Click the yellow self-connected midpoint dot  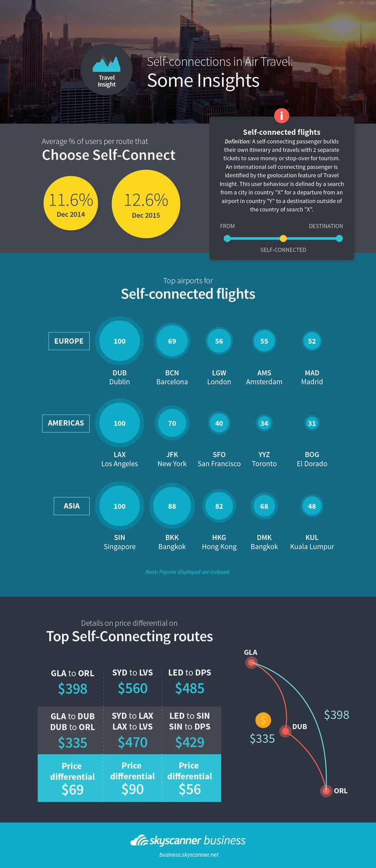click(x=283, y=238)
